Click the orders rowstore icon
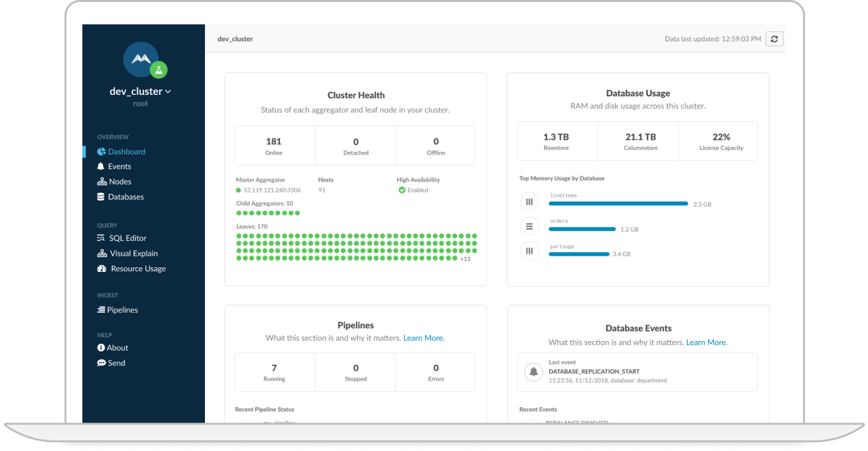The image size is (868, 451). (529, 227)
